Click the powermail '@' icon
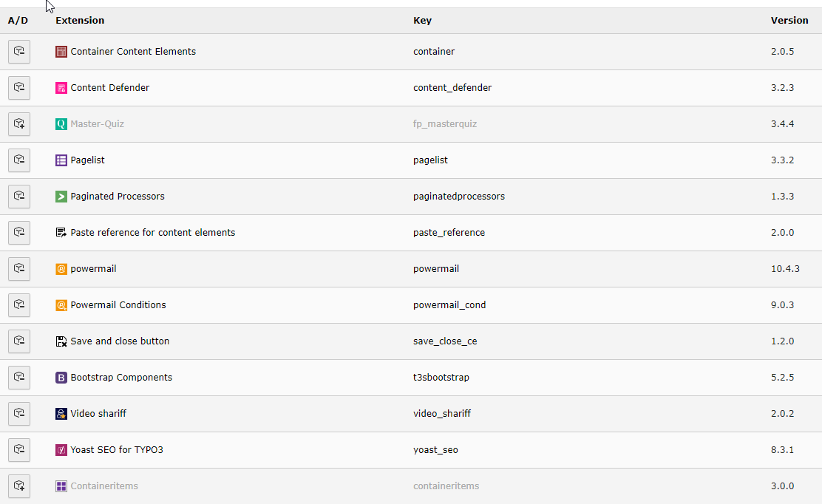The height and width of the screenshot is (504, 822). click(61, 268)
